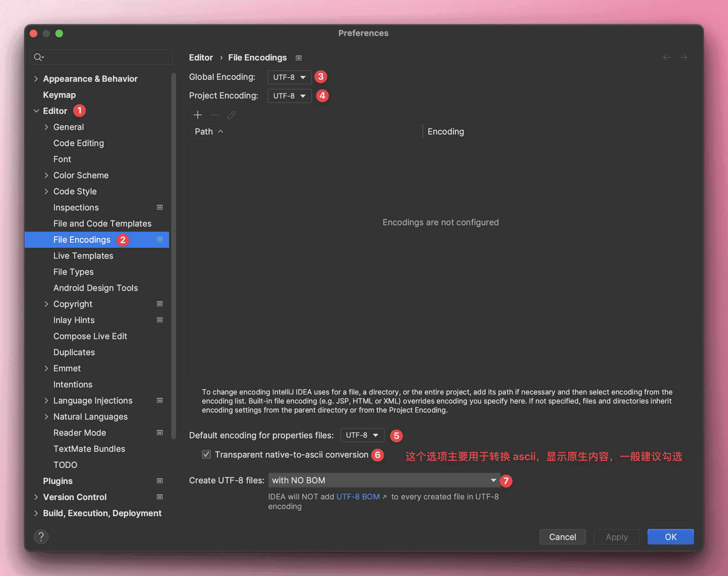Click the forward navigation arrow
This screenshot has height=576, width=728.
coord(683,57)
